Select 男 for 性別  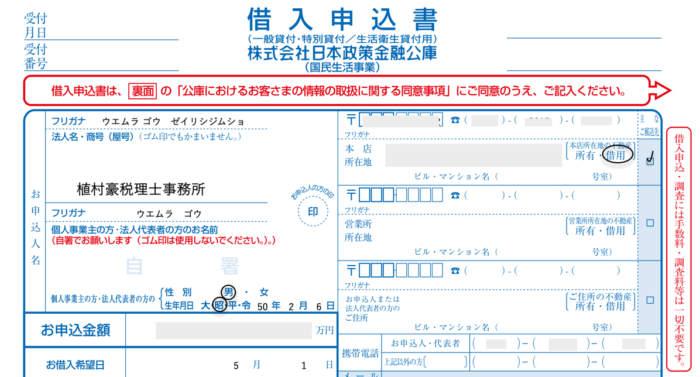tap(229, 292)
